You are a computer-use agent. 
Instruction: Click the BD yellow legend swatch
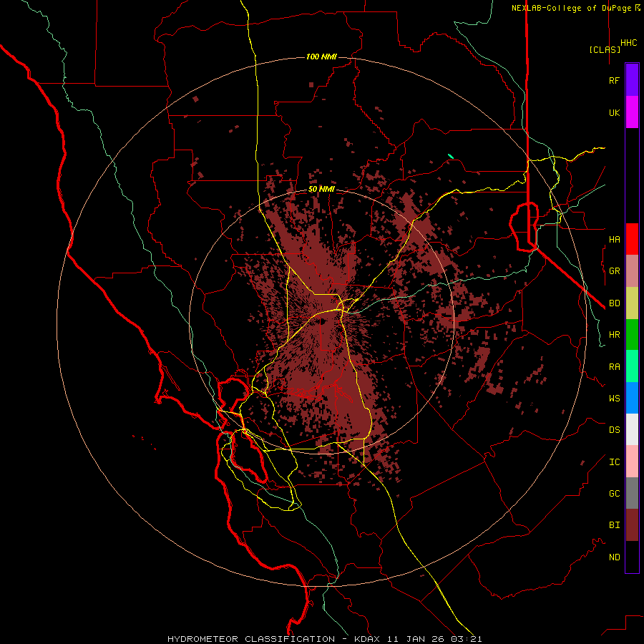pyautogui.click(x=632, y=303)
